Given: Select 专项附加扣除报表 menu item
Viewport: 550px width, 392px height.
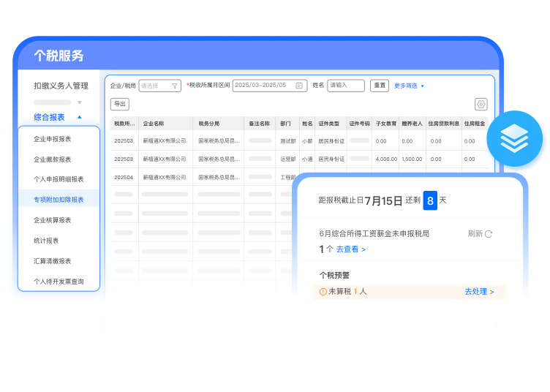Looking at the screenshot, I should coord(59,200).
